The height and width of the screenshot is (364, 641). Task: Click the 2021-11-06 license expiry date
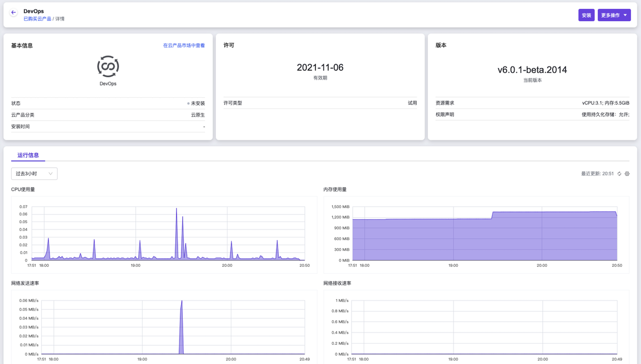click(320, 68)
